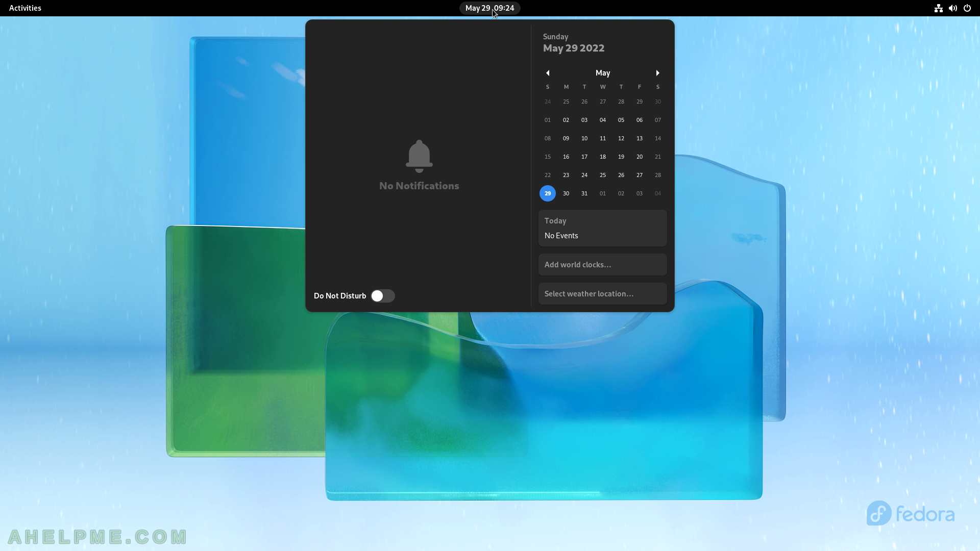980x551 pixels.
Task: Select day 21 in the calendar
Action: click(x=658, y=157)
